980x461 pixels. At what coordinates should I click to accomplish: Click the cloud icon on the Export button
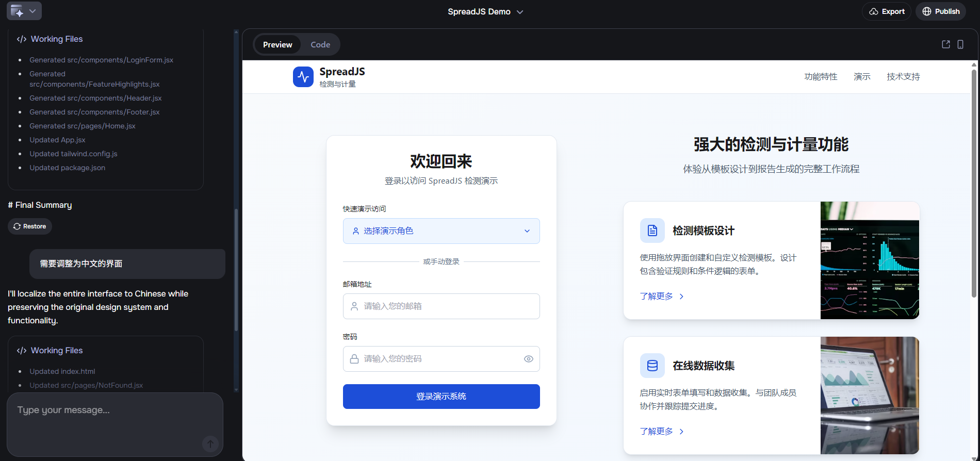[x=873, y=11]
